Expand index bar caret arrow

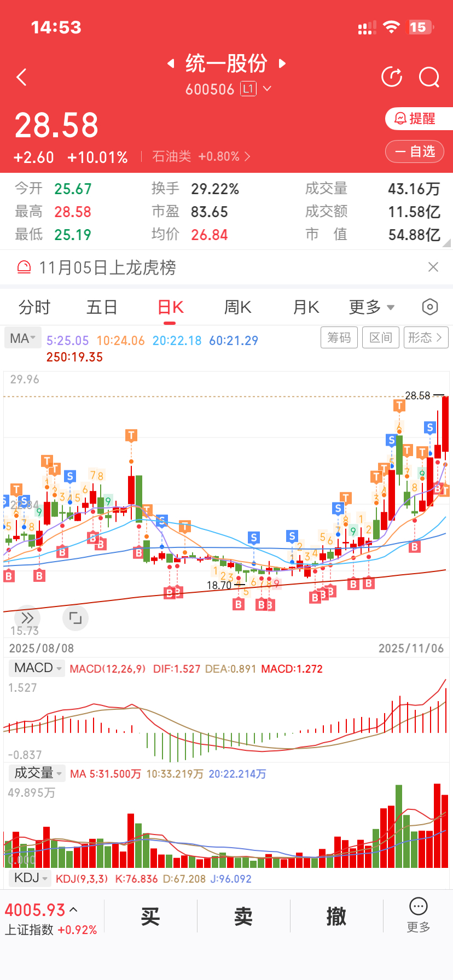pyautogui.click(x=74, y=910)
